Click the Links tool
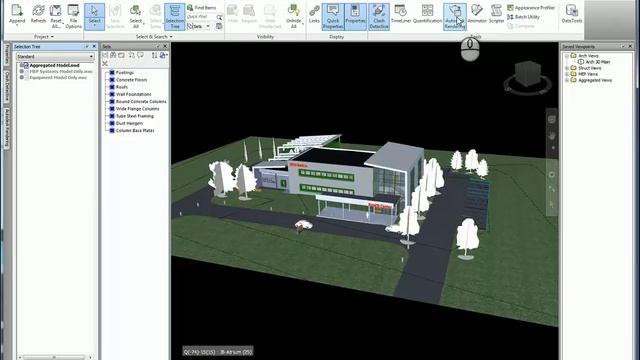 point(314,14)
